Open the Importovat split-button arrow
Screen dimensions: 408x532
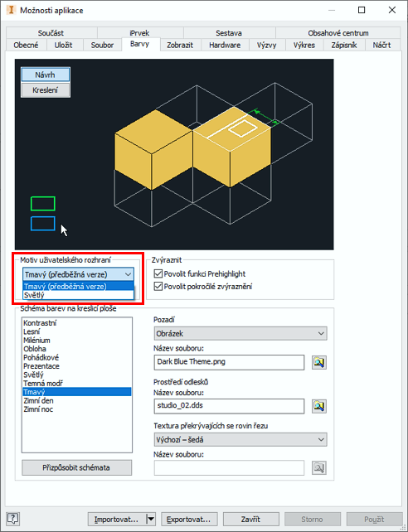click(x=151, y=519)
